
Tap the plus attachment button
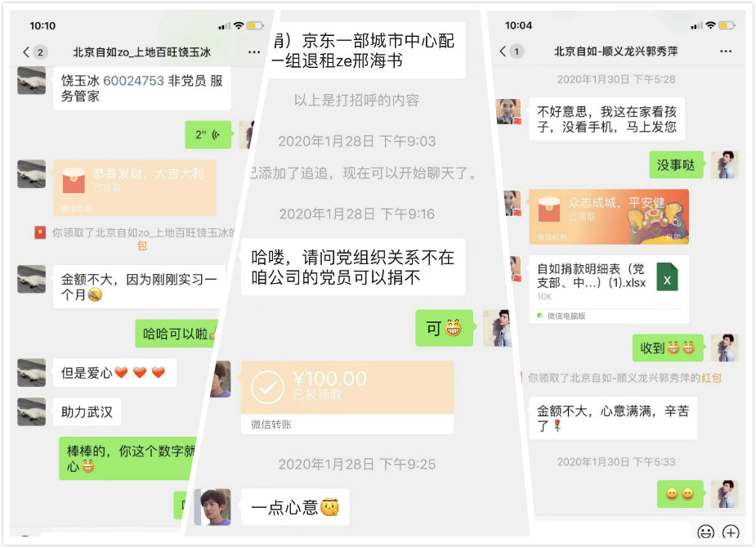(731, 532)
